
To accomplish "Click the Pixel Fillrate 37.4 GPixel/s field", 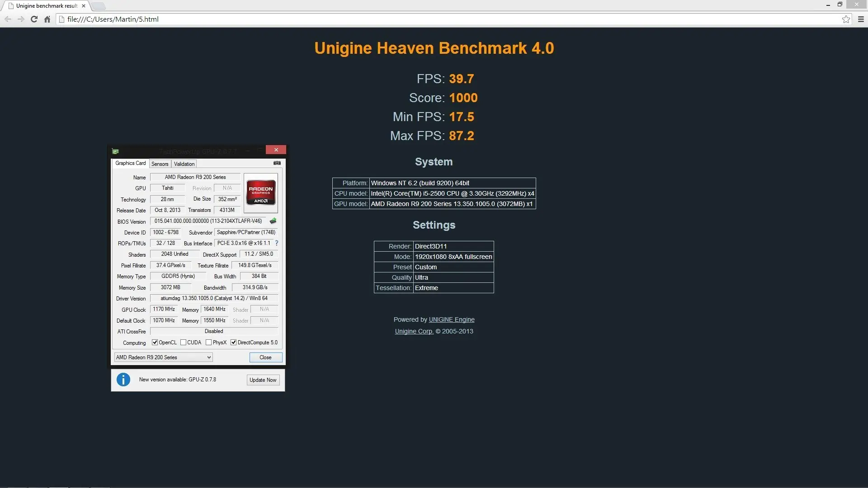I will pos(171,265).
